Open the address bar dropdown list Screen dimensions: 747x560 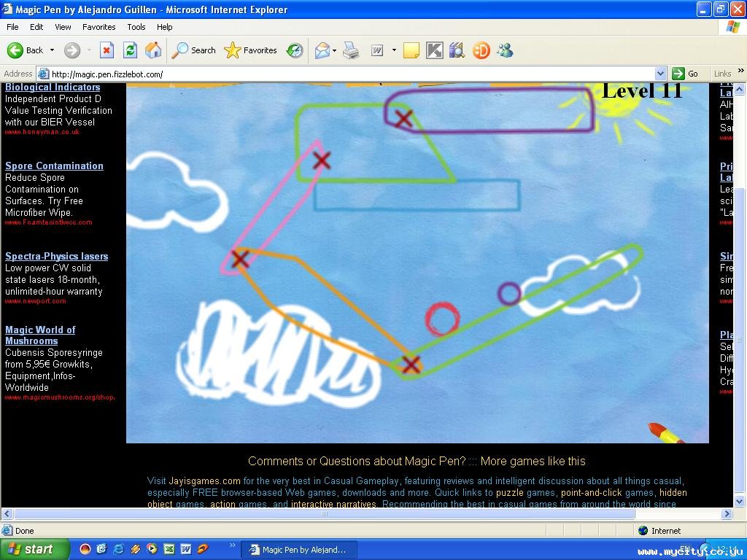point(660,74)
